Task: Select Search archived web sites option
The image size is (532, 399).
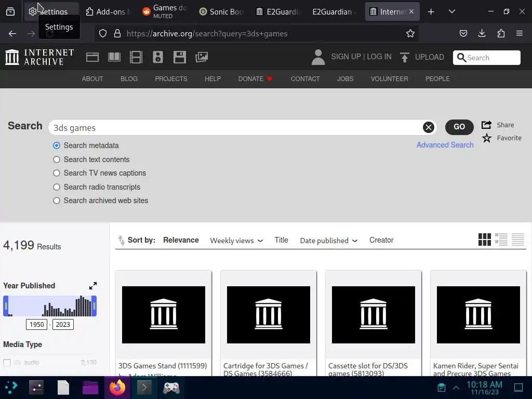Action: [57, 201]
